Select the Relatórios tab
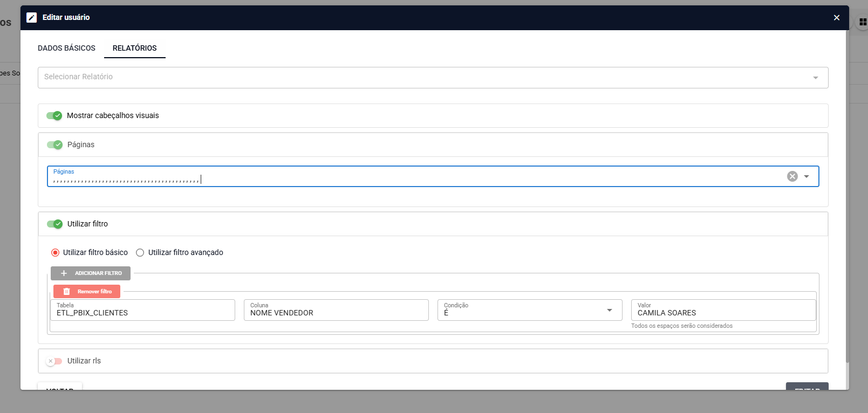 (x=135, y=48)
